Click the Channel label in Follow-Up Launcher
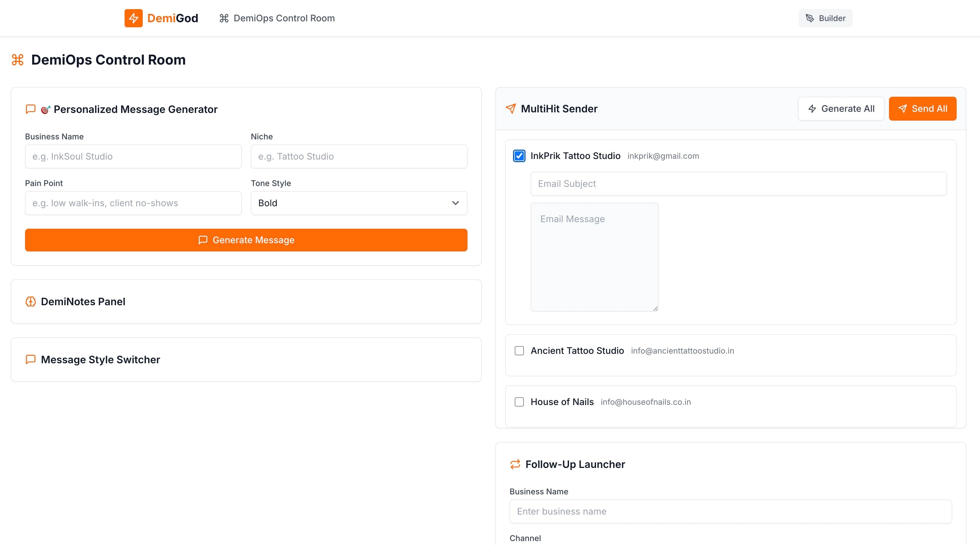Screen dimensions: 980x545 pyautogui.click(x=525, y=538)
